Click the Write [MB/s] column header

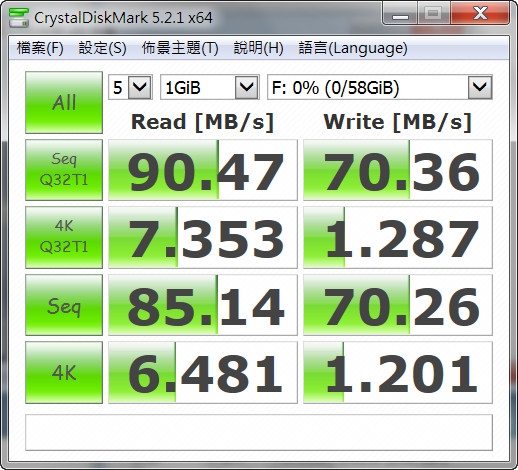pos(397,122)
